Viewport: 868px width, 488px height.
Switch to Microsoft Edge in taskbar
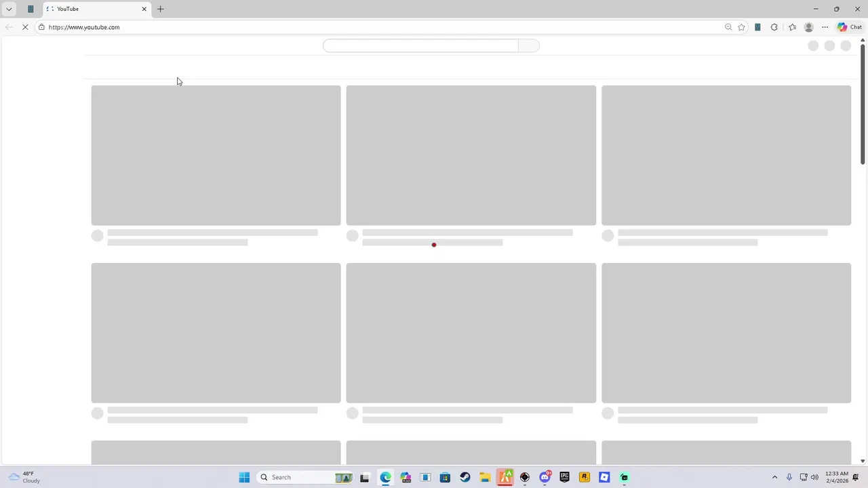385,477
